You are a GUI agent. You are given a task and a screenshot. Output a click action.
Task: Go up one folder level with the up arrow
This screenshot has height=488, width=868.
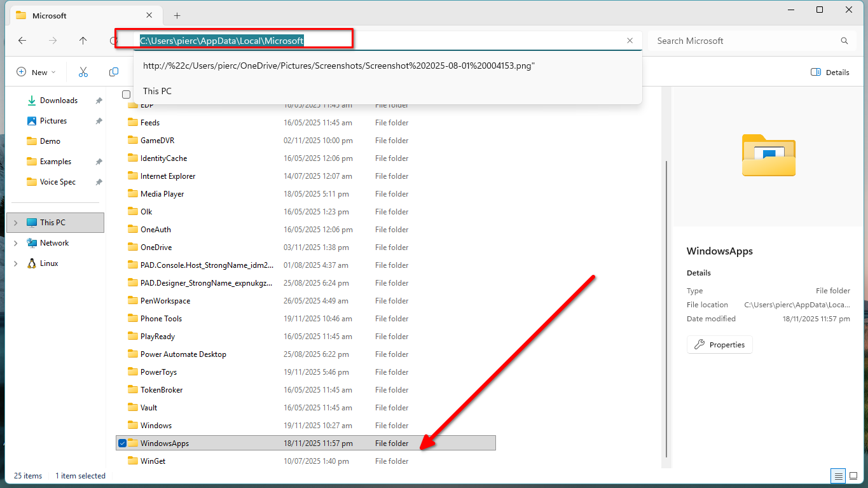pos(83,40)
